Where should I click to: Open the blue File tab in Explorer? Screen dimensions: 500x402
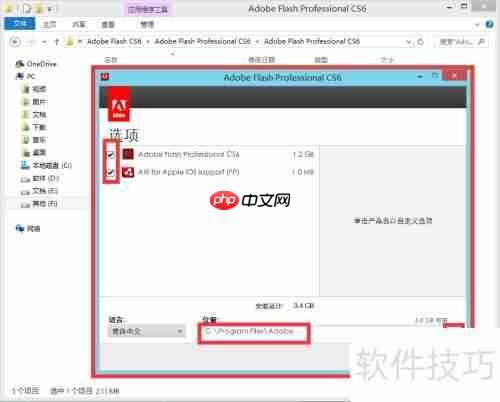coord(20,24)
